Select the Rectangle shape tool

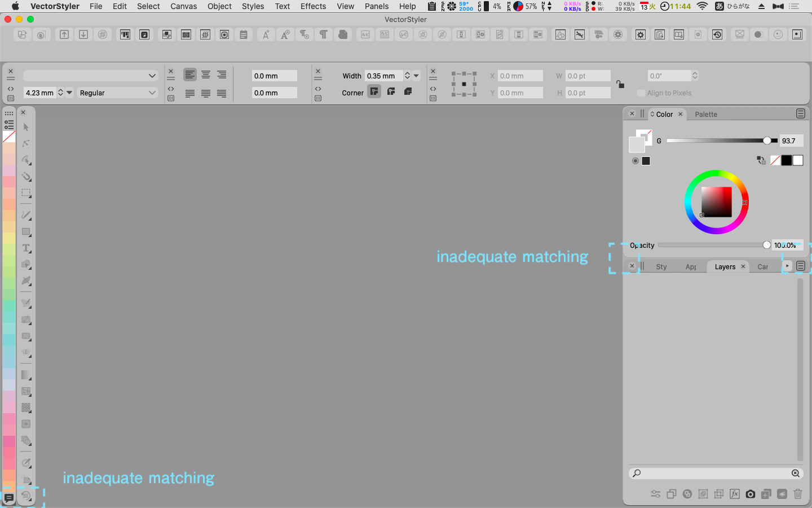pos(26,232)
